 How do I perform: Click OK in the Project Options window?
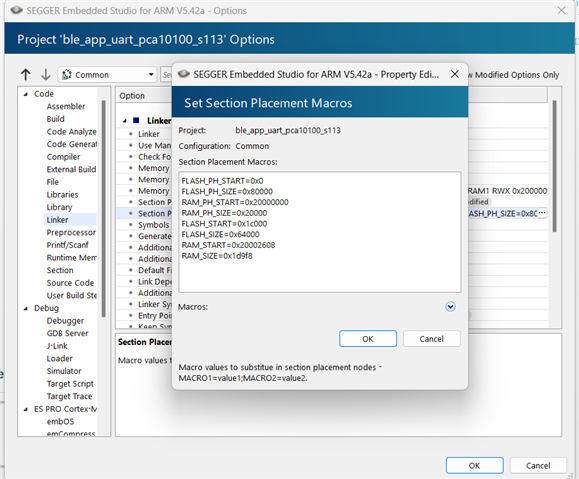(x=474, y=465)
